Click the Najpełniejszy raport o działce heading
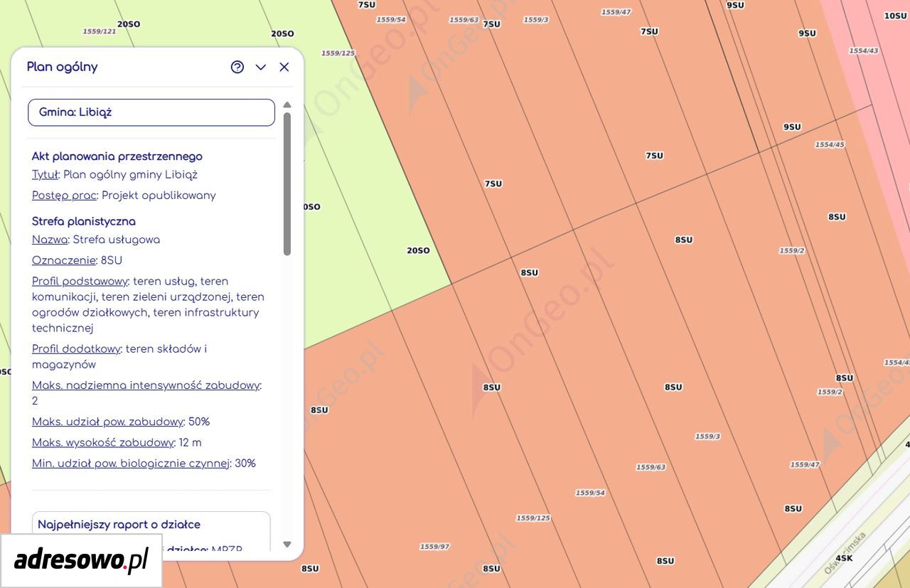This screenshot has height=588, width=910. point(119,525)
